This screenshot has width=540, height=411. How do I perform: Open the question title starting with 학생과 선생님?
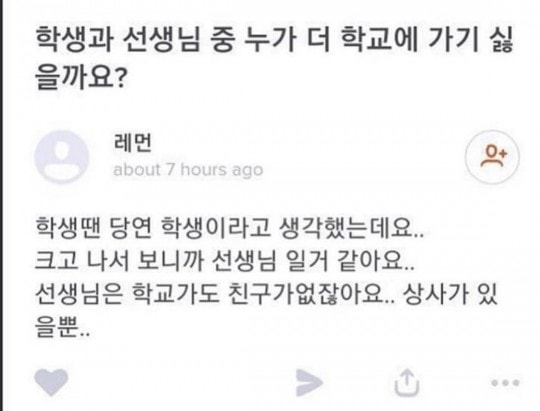274,57
